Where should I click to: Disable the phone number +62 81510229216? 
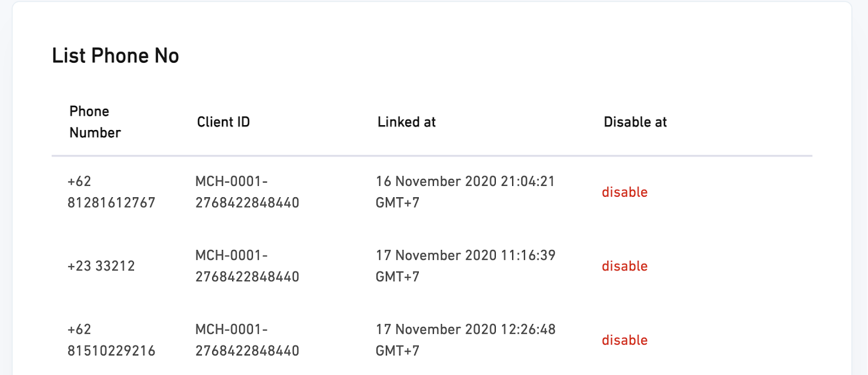pos(624,340)
